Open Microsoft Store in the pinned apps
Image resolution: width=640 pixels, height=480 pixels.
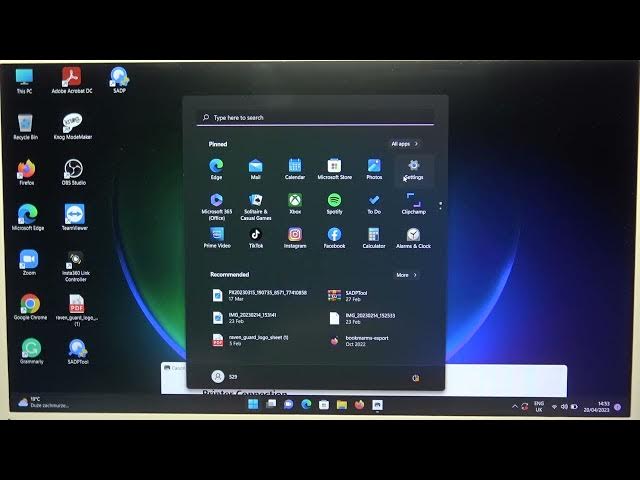334,169
